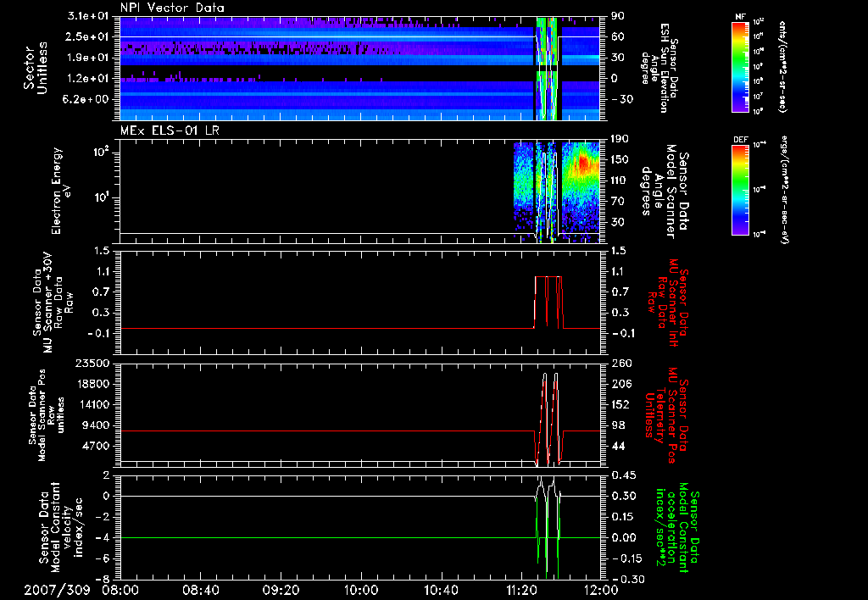This screenshot has height=600, width=868.
Task: Click the red hot spot in ELS spectrogram
Action: click(x=583, y=163)
